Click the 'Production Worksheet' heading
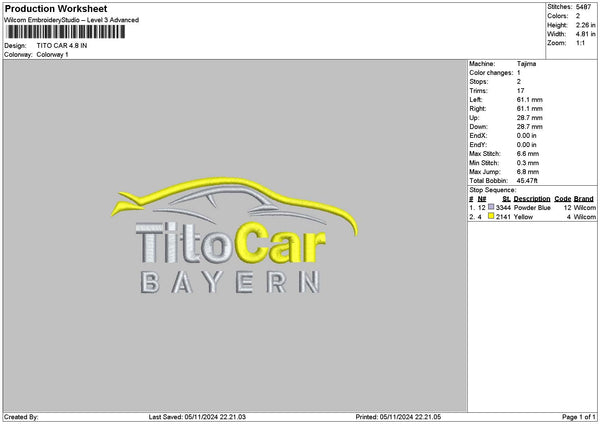The image size is (600, 424). point(56,8)
